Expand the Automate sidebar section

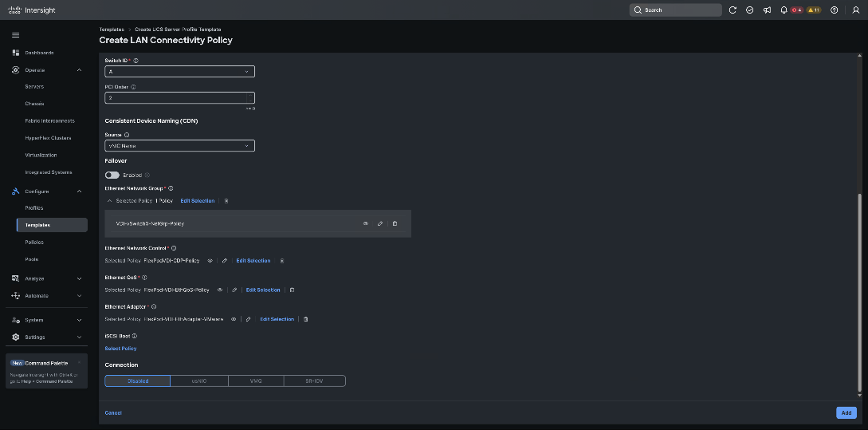[x=79, y=296]
